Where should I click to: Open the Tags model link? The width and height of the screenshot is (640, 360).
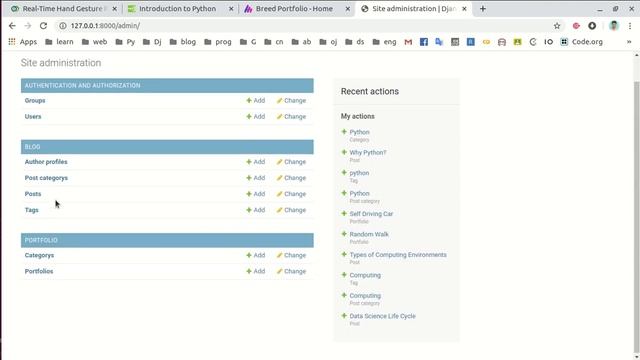(x=31, y=210)
